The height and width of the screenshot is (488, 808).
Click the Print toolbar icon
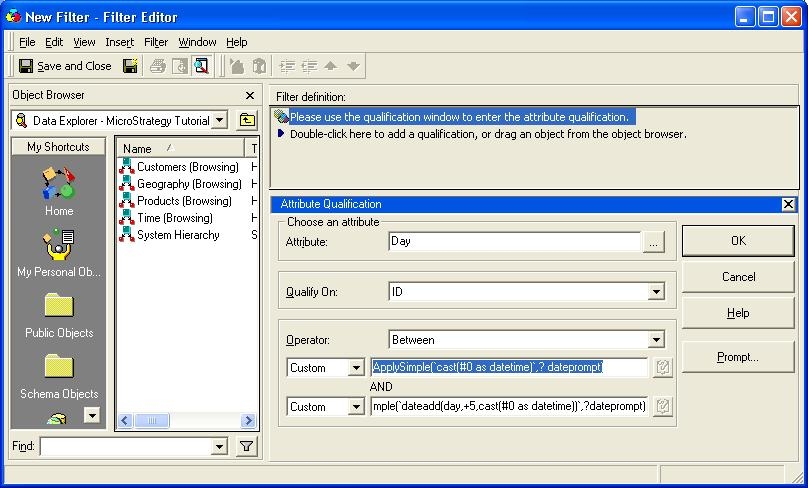pyautogui.click(x=158, y=66)
